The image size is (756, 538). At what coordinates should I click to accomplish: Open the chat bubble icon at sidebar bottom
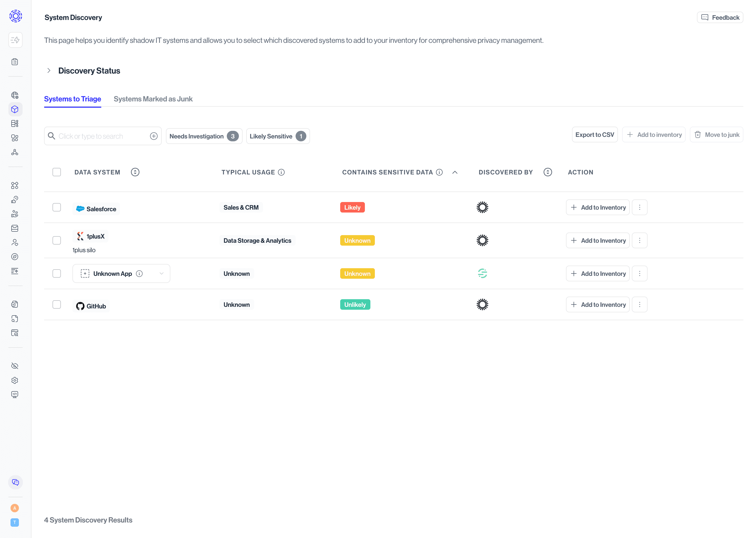click(x=15, y=482)
